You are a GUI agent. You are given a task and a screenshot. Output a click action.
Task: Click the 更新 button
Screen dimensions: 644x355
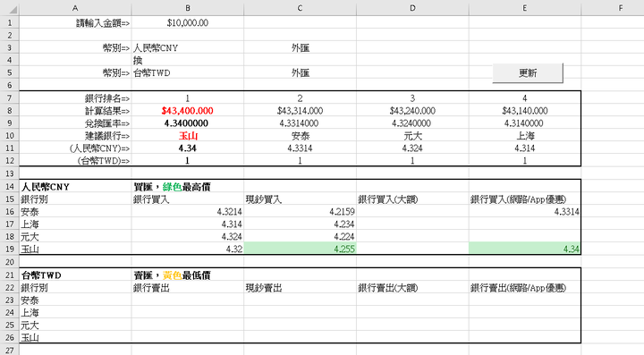pos(528,73)
